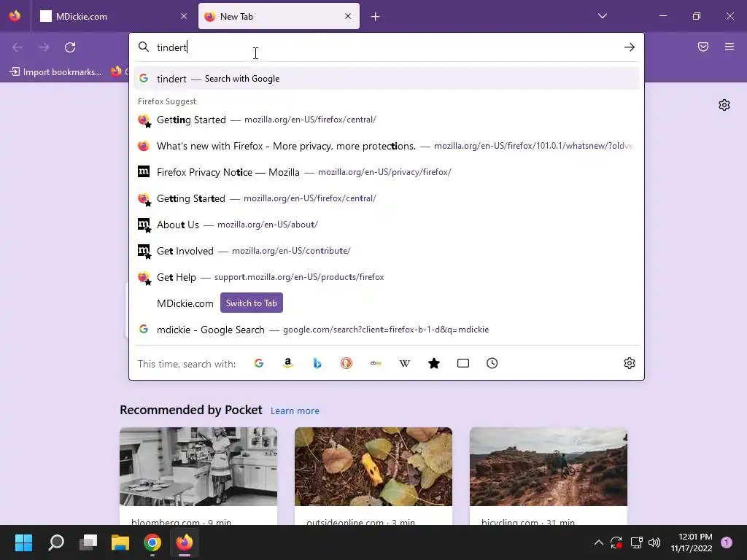Image resolution: width=747 pixels, height=560 pixels.
Task: Go back one page
Action: [x=18, y=47]
